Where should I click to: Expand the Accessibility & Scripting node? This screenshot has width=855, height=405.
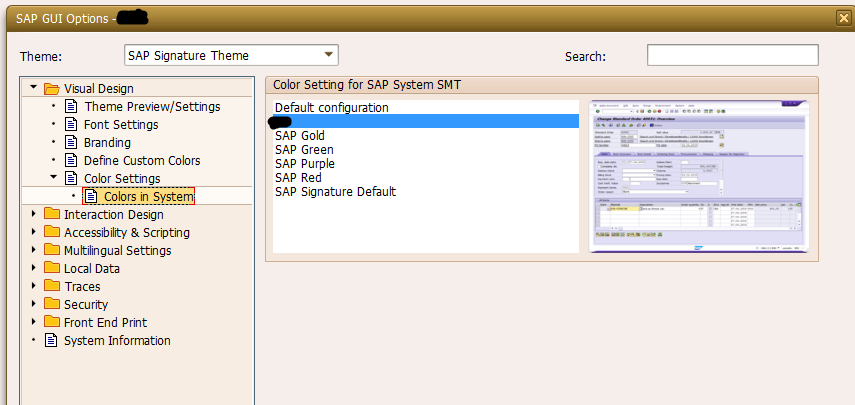tap(35, 232)
